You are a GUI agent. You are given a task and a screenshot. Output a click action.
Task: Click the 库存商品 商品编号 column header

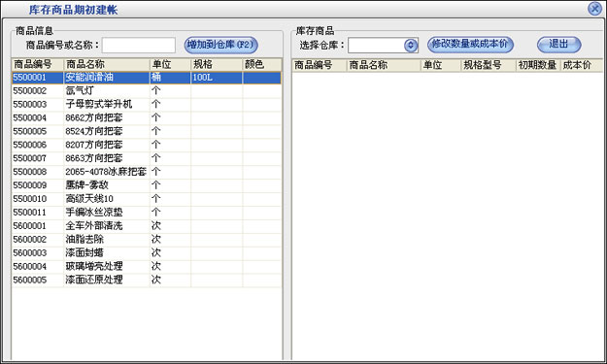point(320,65)
